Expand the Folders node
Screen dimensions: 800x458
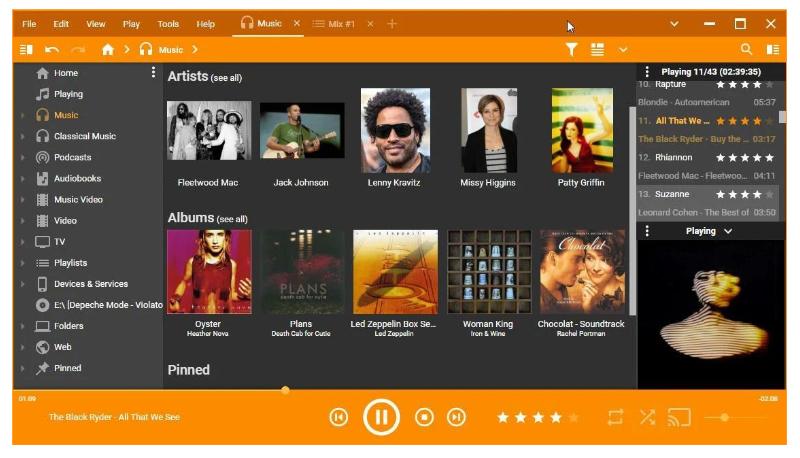[22, 326]
